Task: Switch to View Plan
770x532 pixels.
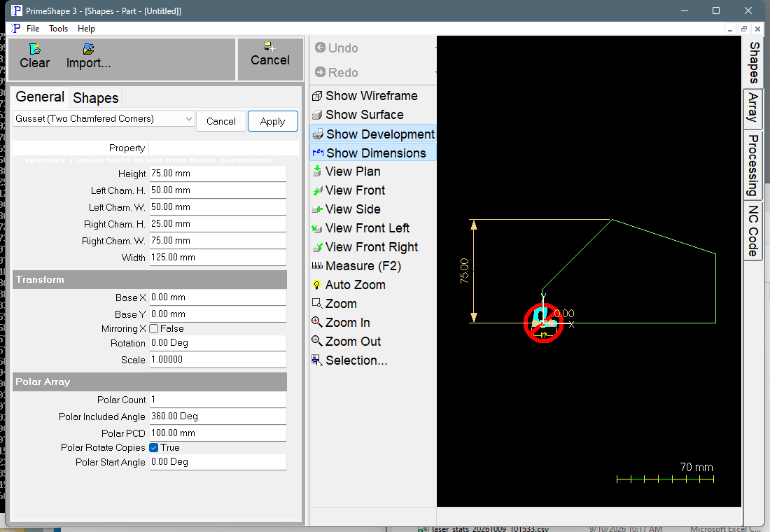Action: click(x=346, y=171)
